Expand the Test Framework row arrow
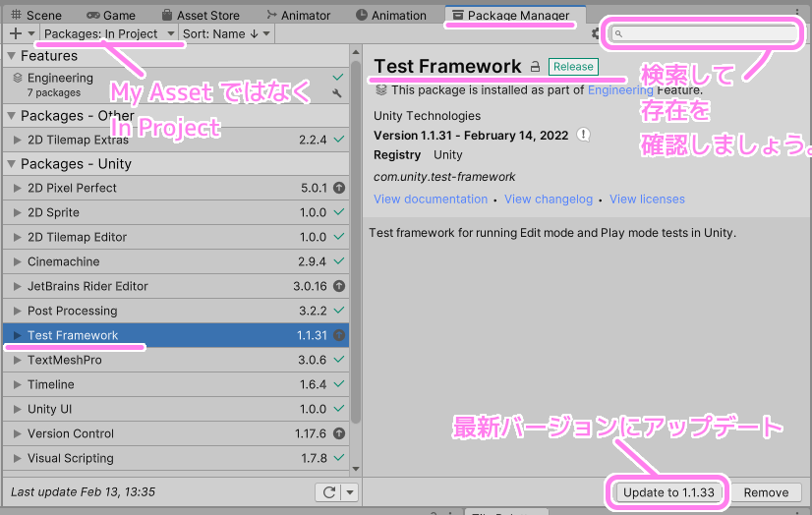Viewport: 812px width, 515px height. (17, 335)
